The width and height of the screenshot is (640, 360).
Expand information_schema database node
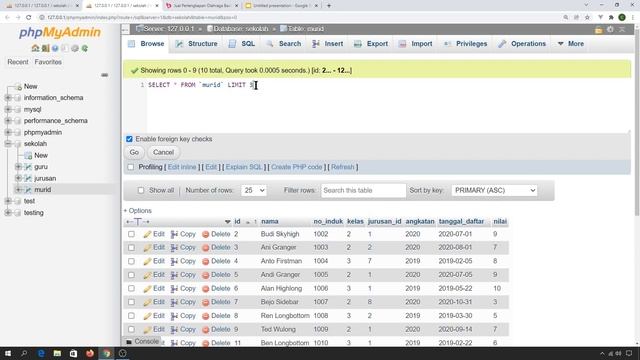pyautogui.click(x=8, y=98)
